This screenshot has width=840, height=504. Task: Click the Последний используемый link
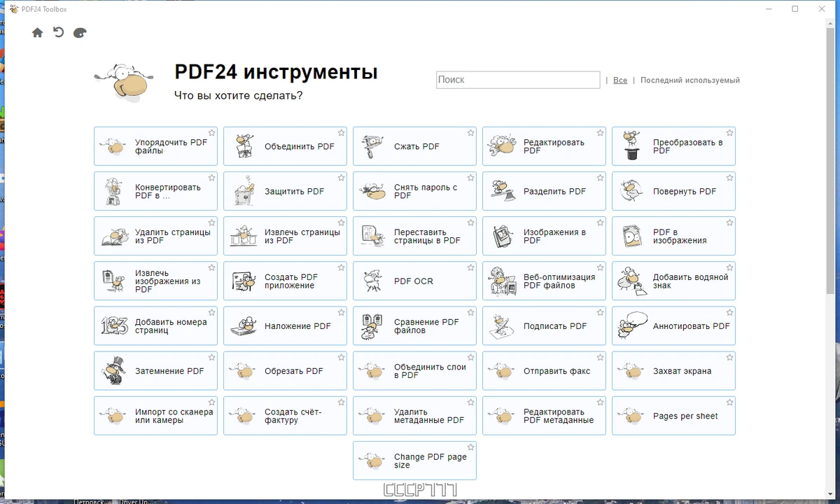click(689, 80)
